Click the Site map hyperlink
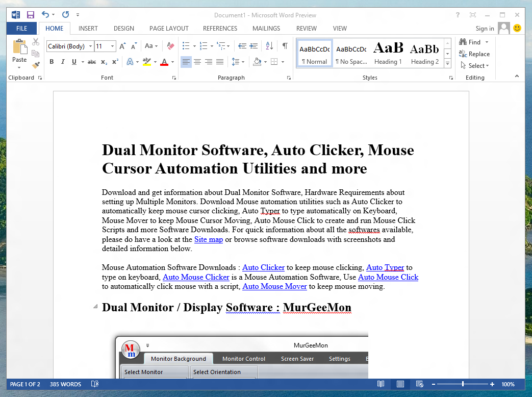Screen dimensions: 532x397 tap(208, 239)
